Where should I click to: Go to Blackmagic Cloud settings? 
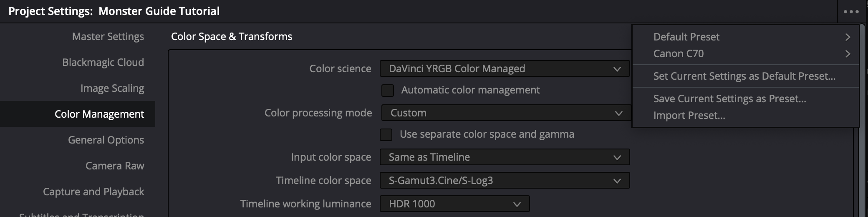point(103,63)
